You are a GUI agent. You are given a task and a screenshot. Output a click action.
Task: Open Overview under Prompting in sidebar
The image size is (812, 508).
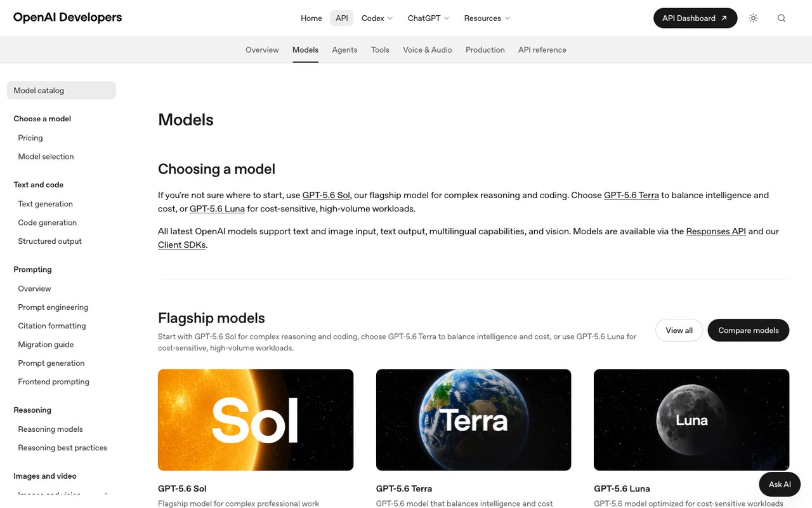tap(34, 288)
